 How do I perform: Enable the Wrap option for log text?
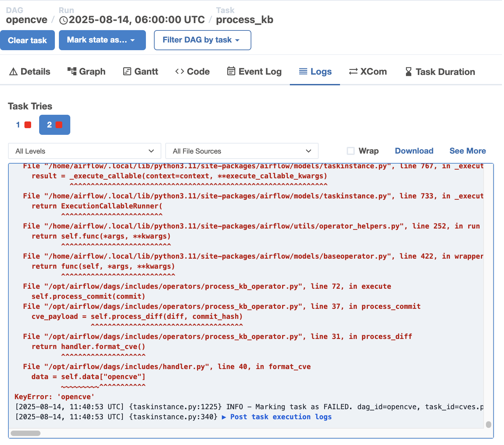pos(351,151)
